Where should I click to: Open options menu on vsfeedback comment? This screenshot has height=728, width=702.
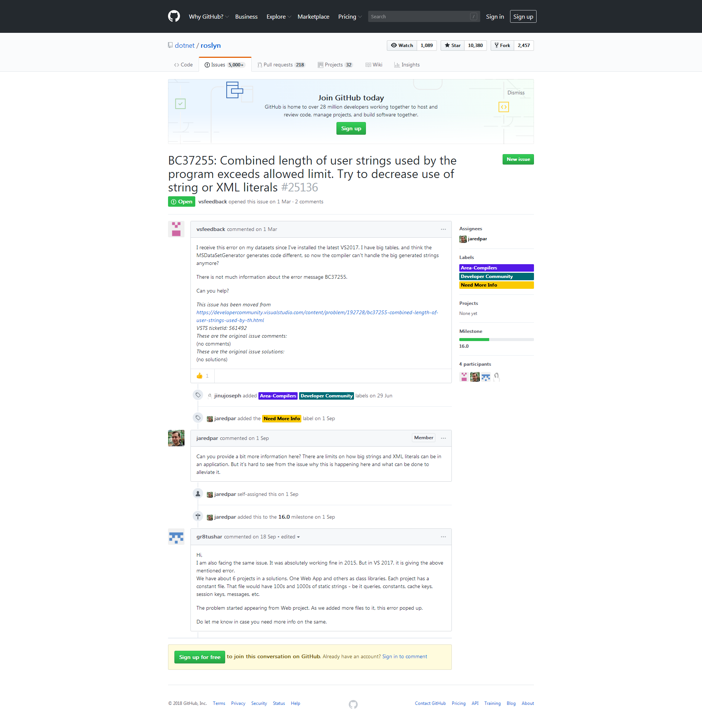click(x=443, y=229)
